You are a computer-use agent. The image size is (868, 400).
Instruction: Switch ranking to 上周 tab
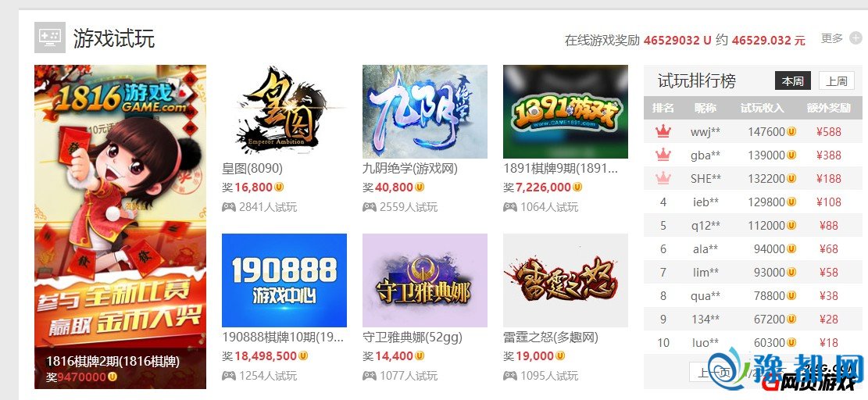837,80
